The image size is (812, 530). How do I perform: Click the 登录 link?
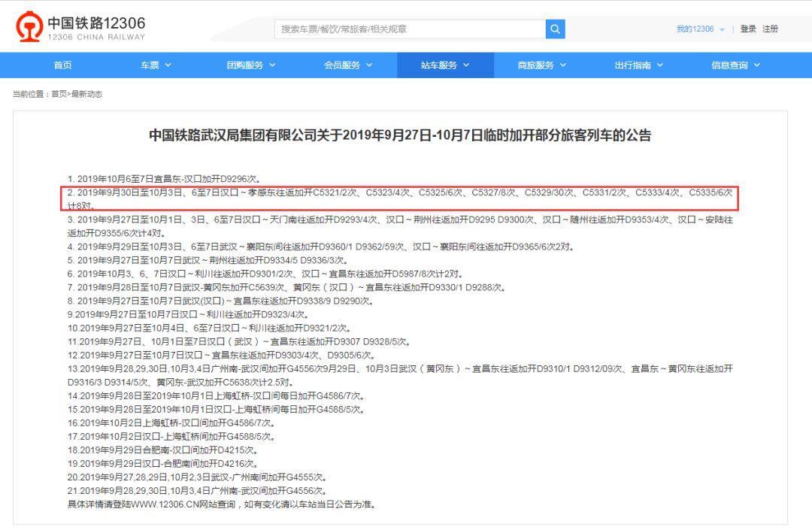(x=748, y=29)
